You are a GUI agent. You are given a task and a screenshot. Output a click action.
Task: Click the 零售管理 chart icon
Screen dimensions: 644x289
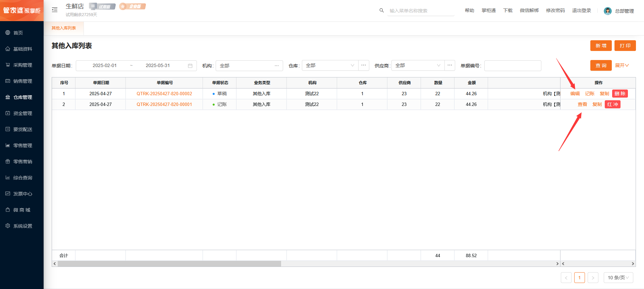click(8, 145)
